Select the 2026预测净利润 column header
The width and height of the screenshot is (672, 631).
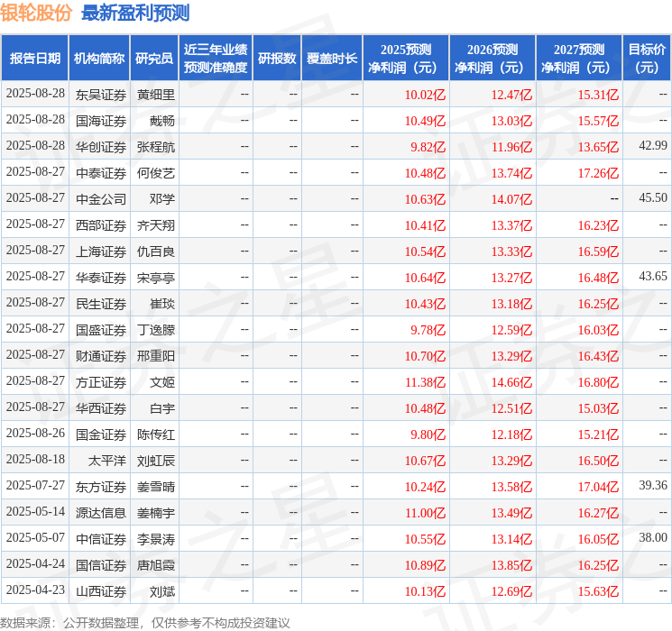[492, 59]
